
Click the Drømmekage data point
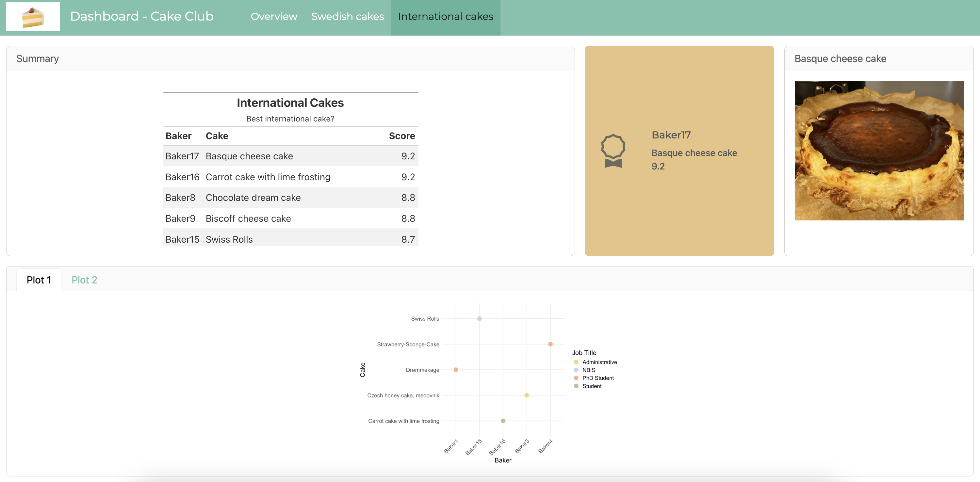coord(456,369)
